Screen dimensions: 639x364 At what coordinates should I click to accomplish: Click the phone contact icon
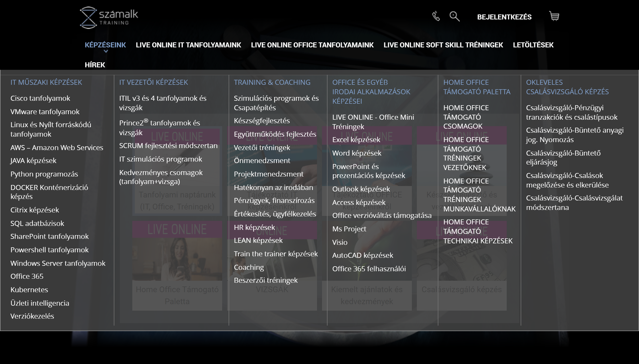[x=436, y=16]
